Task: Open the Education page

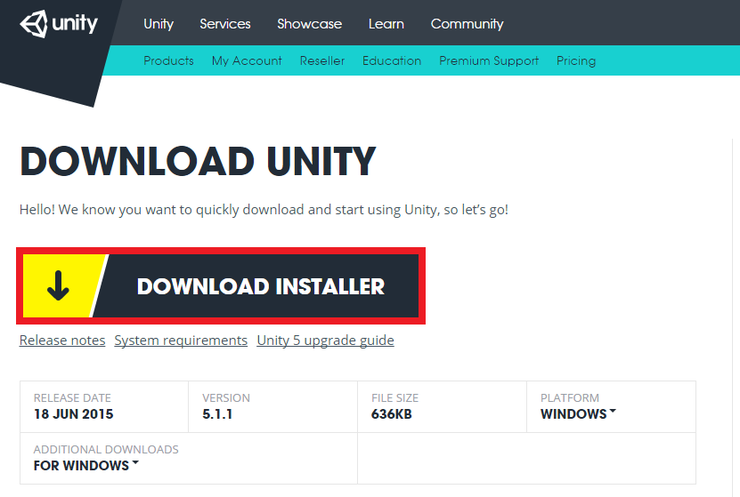Action: point(392,60)
